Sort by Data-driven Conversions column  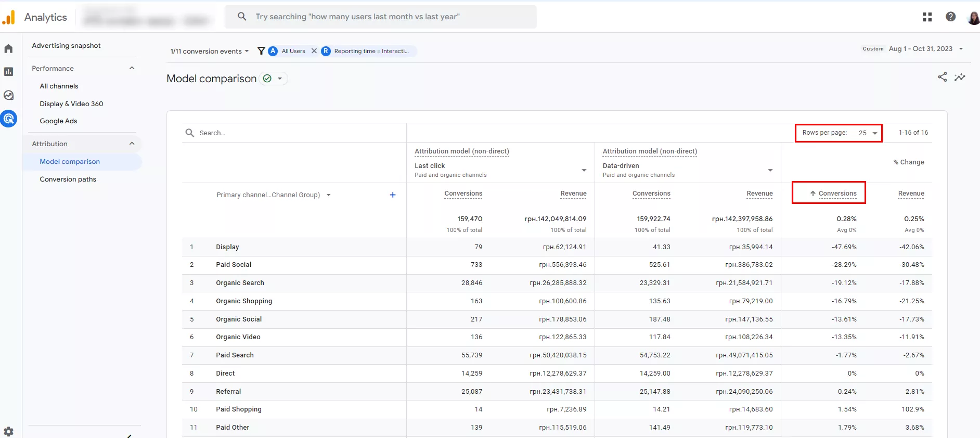pyautogui.click(x=651, y=194)
